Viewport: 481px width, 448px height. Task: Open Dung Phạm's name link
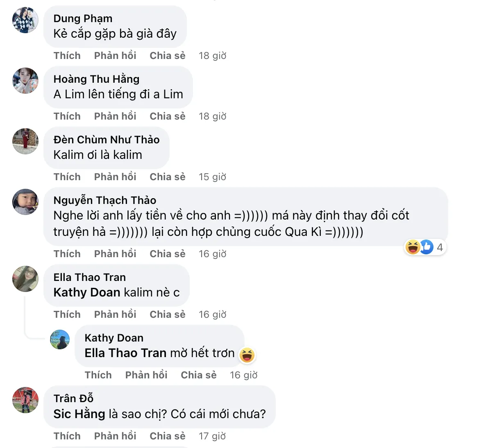click(x=83, y=18)
